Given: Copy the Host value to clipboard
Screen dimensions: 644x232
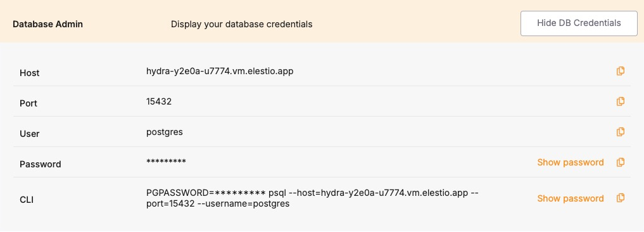Looking at the screenshot, I should tap(621, 71).
